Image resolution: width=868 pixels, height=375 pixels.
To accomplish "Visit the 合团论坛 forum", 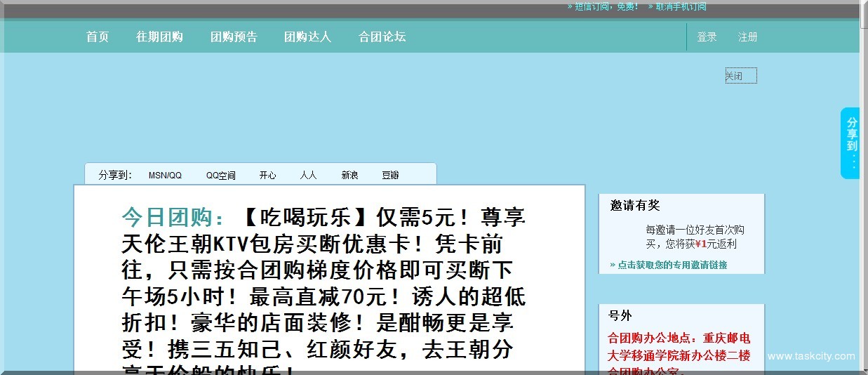I will coord(382,37).
